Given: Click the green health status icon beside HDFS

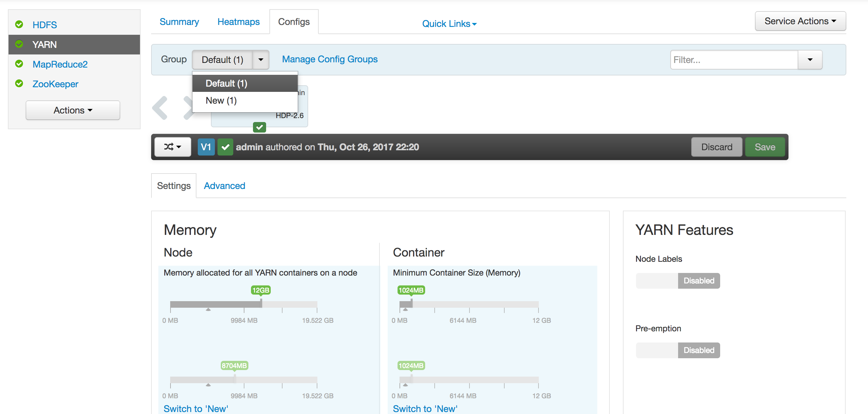Looking at the screenshot, I should pos(19,24).
